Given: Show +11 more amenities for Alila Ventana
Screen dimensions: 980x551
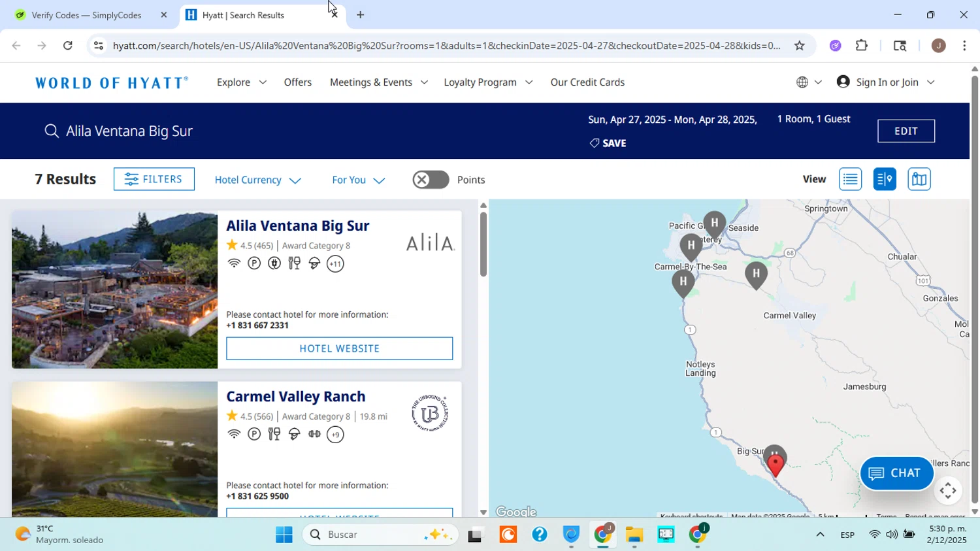Looking at the screenshot, I should click(x=335, y=264).
